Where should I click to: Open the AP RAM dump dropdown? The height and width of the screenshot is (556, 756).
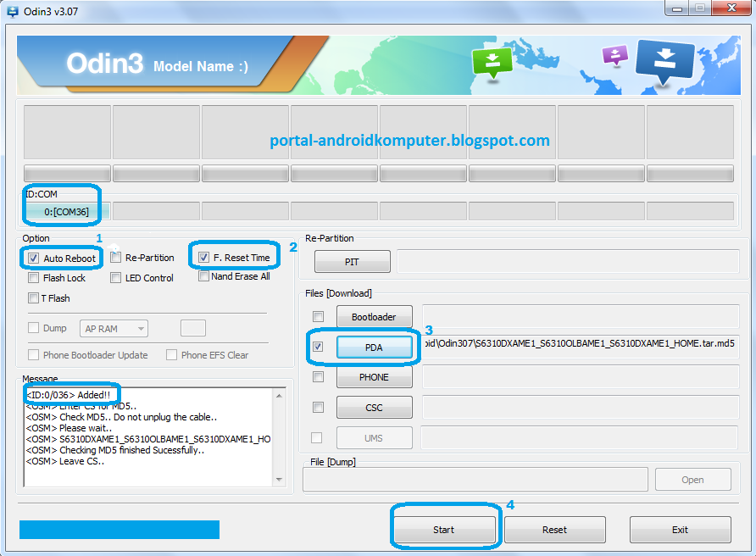[x=114, y=328]
